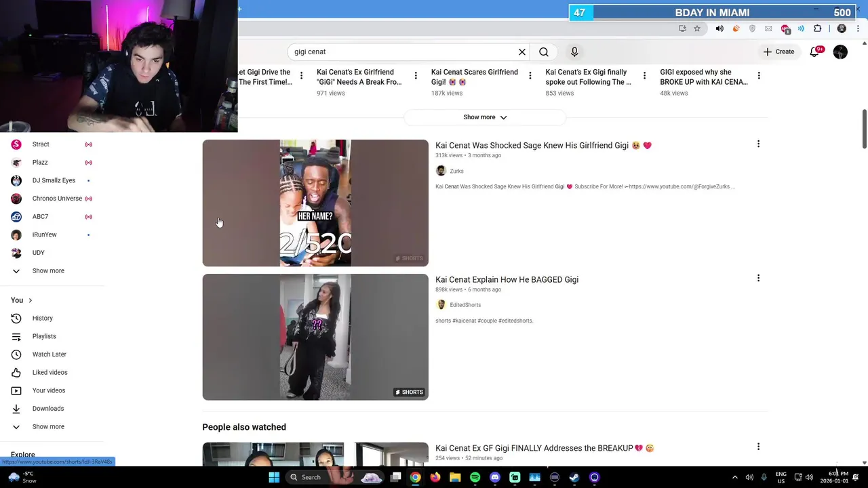Open 'Kai Cenat Scares Girlfriend Gigi!' short
This screenshot has width=868, height=488.
click(475, 77)
